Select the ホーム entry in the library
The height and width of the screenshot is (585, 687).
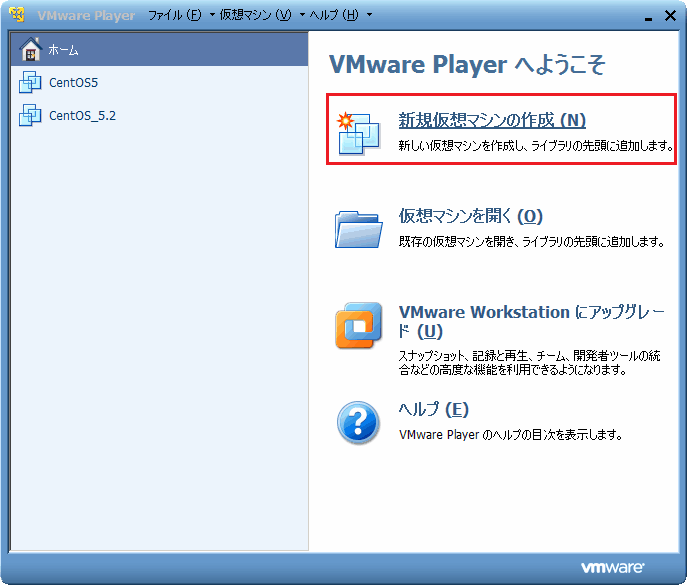(159, 49)
